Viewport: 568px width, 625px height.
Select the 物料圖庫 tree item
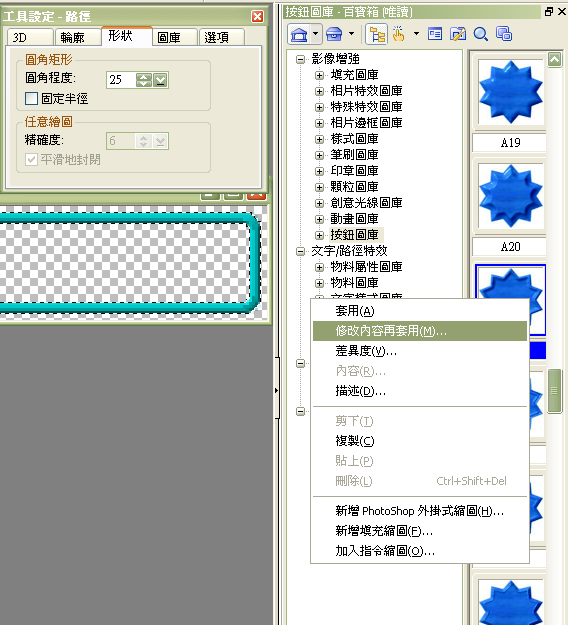(x=354, y=283)
